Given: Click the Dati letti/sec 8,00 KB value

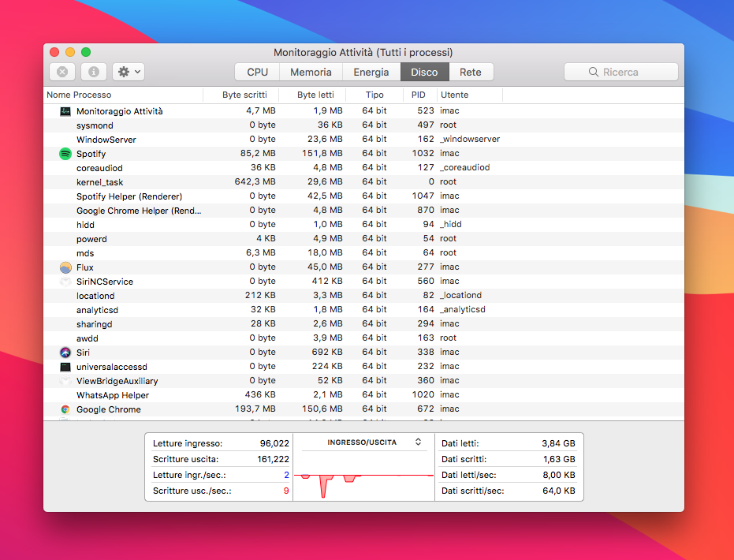Looking at the screenshot, I should [x=559, y=476].
